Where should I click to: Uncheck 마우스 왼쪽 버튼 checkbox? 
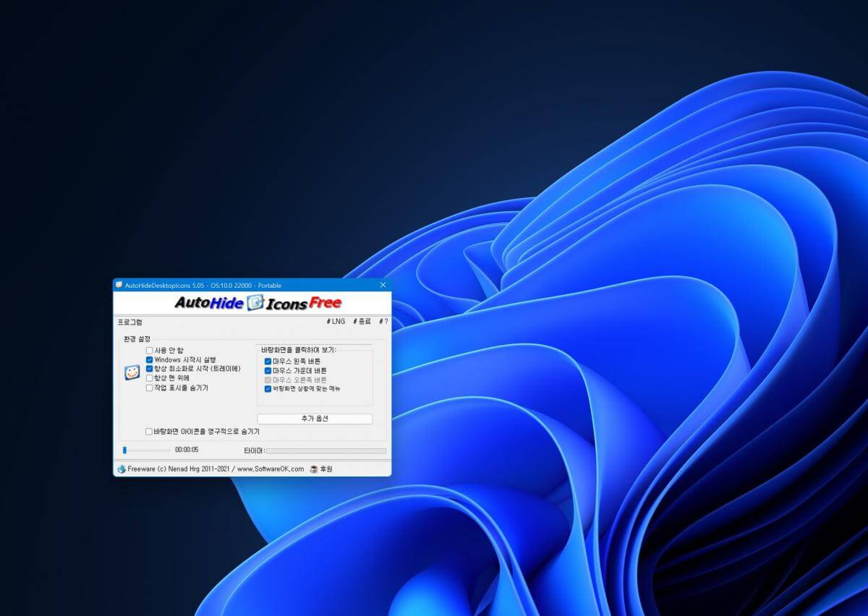tap(268, 362)
